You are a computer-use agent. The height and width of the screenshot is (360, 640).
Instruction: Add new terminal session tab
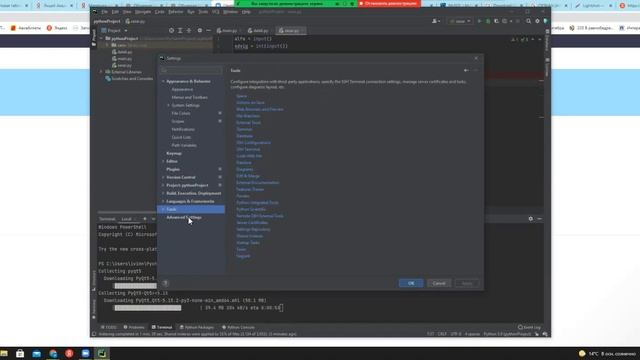coord(144,219)
